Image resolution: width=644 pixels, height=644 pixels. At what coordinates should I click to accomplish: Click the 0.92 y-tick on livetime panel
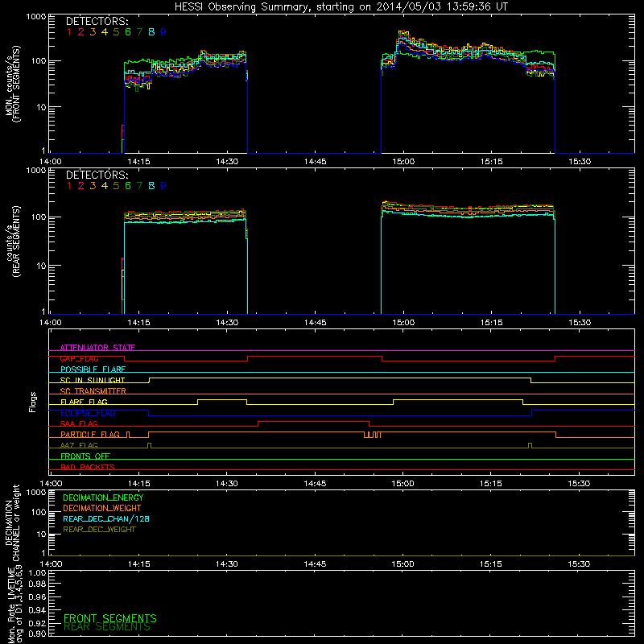38,621
